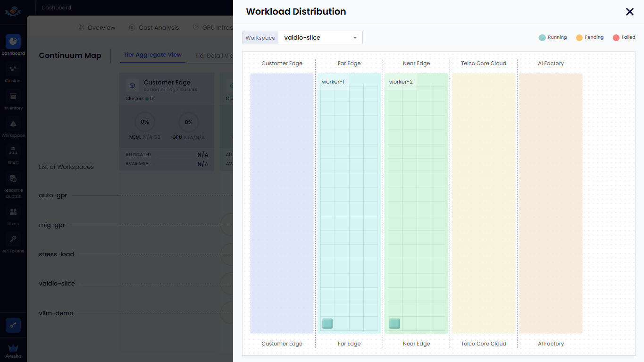Open API Tokens sidebar icon
Viewport: 644px width, 362px height.
(13, 239)
